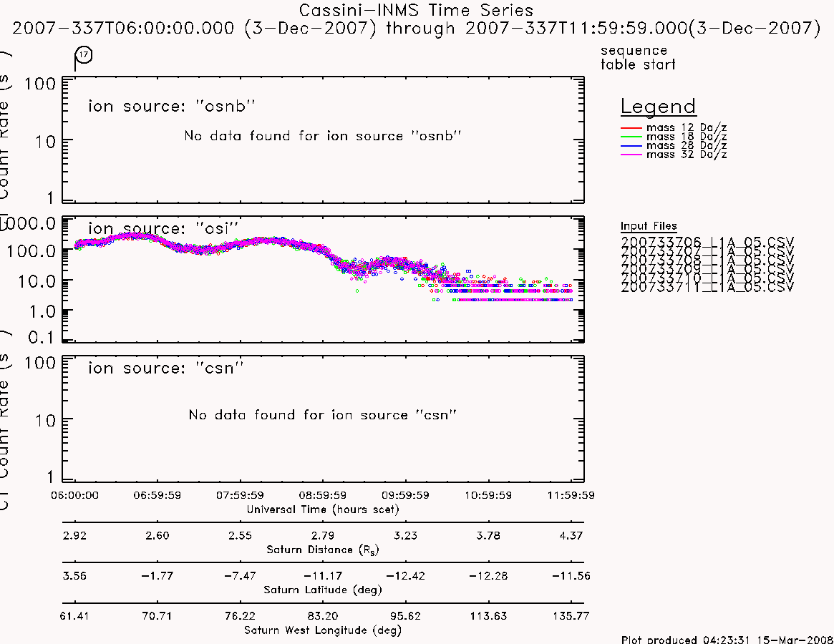Click the 07:59:59 time axis label
Screen dimensions: 834x644
click(240, 495)
